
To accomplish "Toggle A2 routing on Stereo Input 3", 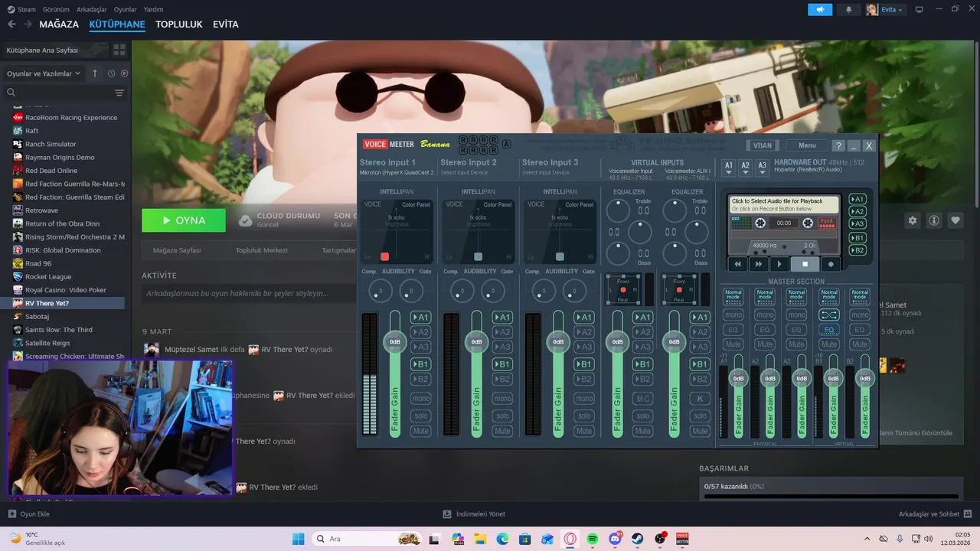I will tap(584, 332).
